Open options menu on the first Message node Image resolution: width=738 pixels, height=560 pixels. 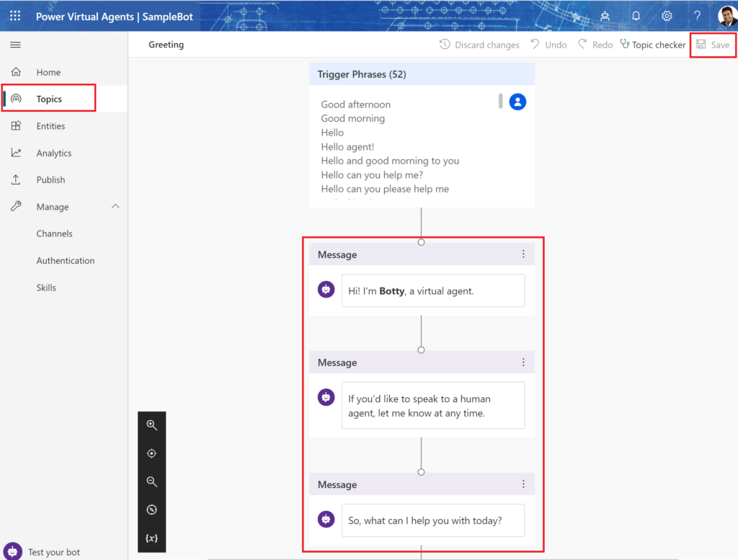[524, 254]
